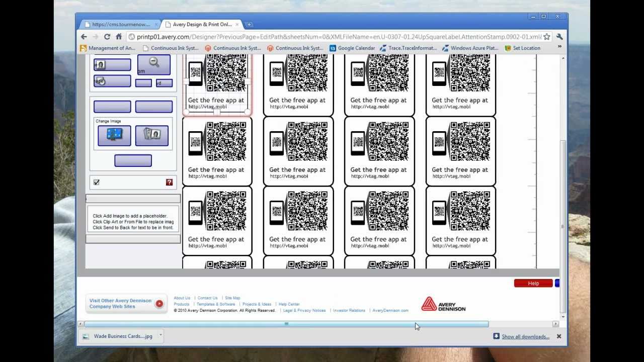Screen dimensions: 644x362
Task: Open the About Us footer link
Action: coord(182,298)
